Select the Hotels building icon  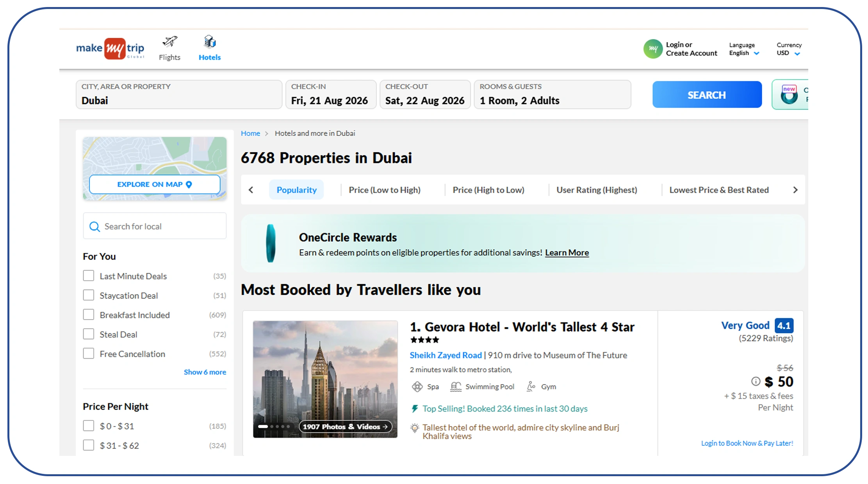(210, 41)
